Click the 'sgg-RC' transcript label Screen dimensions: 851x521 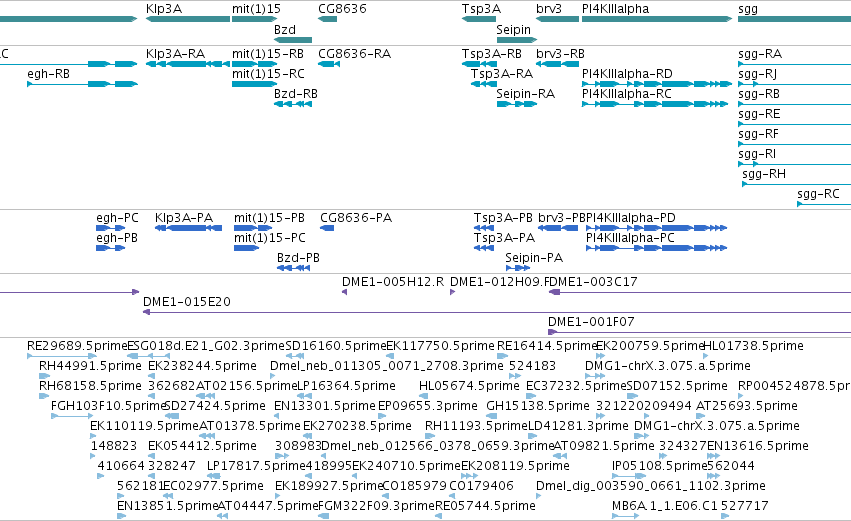[818, 194]
